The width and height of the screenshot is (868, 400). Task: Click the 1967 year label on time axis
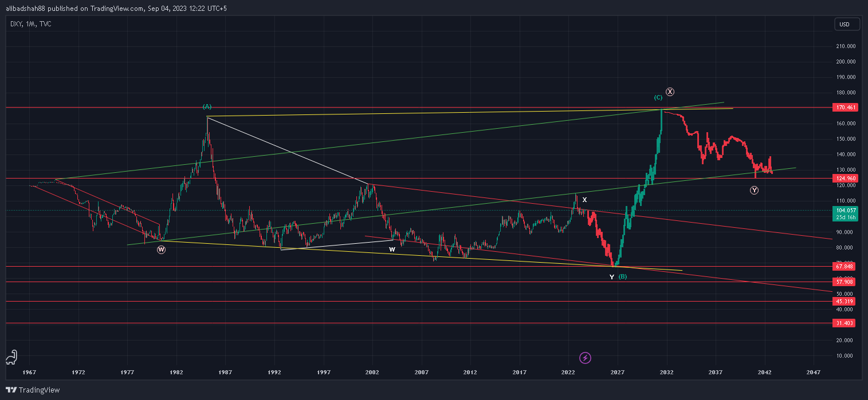pos(30,371)
